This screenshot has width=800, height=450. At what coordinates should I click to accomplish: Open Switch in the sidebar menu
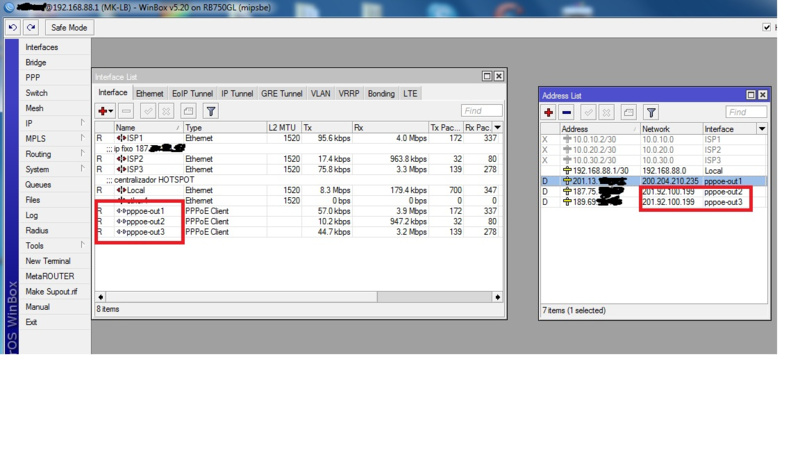[x=36, y=93]
